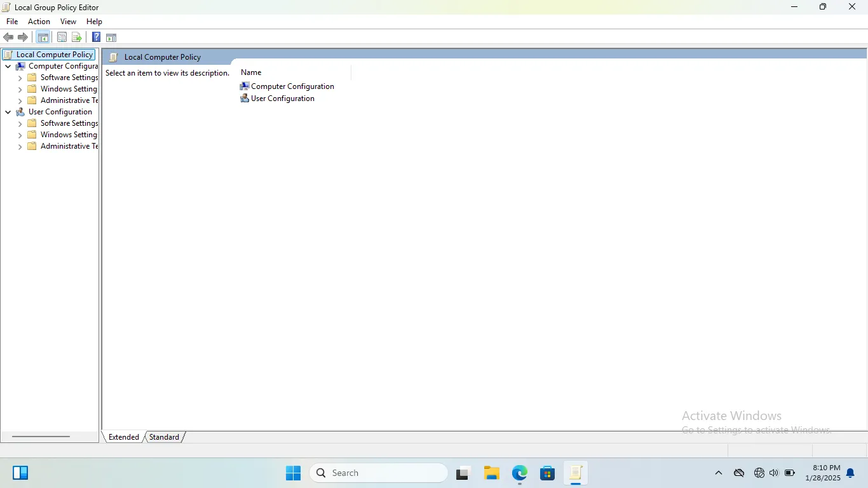Restore down the Local Group Policy Editor window
Viewport: 868px width, 488px height.
coord(823,7)
